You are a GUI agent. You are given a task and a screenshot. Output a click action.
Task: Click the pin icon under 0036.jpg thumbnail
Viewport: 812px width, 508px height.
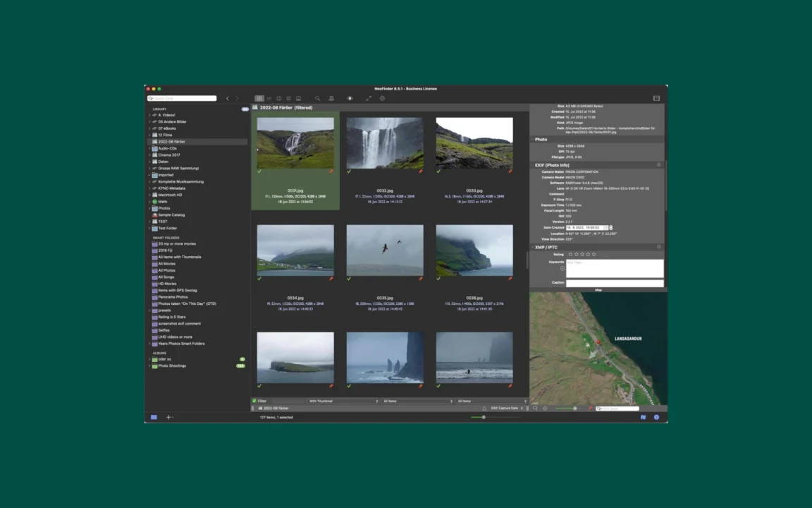coord(510,279)
